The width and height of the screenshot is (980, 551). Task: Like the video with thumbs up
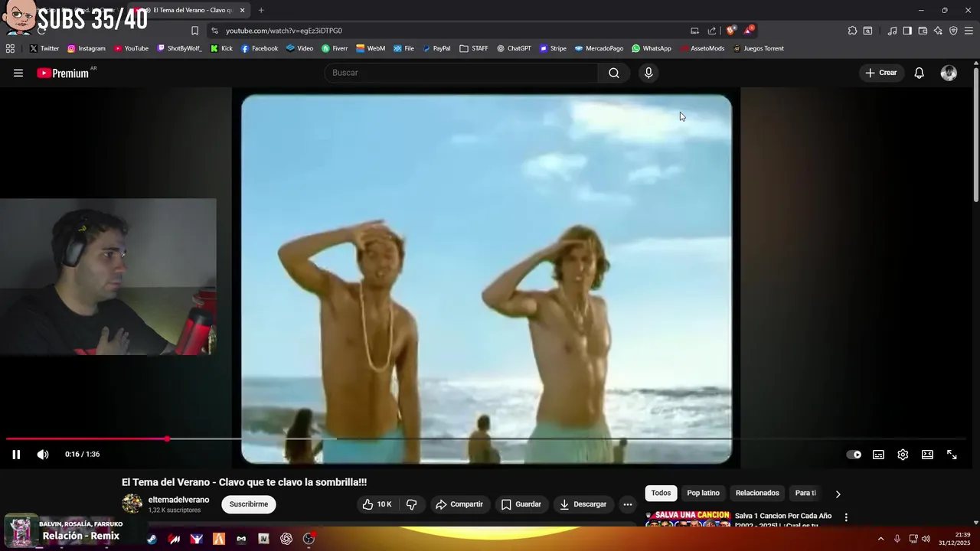tap(377, 504)
